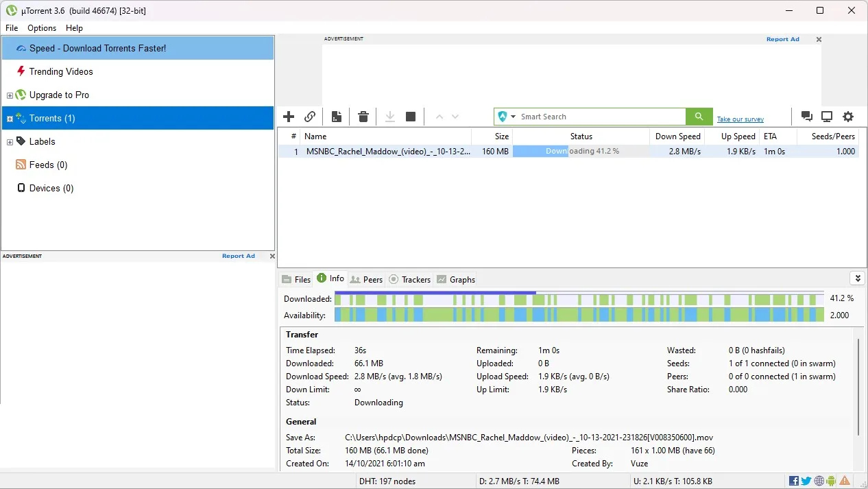Screen dimensions: 868x489
Task: Click the Take our survey link
Action: click(740, 119)
